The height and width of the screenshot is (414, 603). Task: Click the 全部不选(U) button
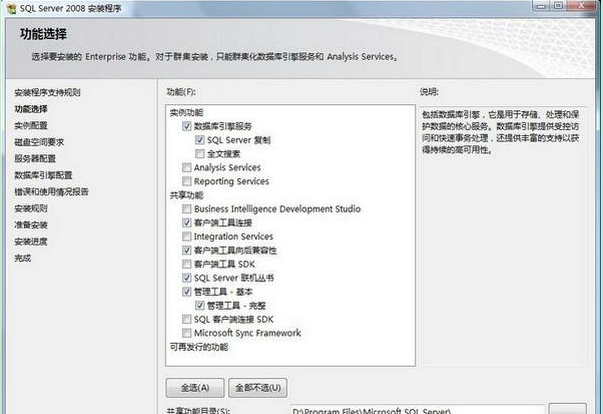coord(258,388)
